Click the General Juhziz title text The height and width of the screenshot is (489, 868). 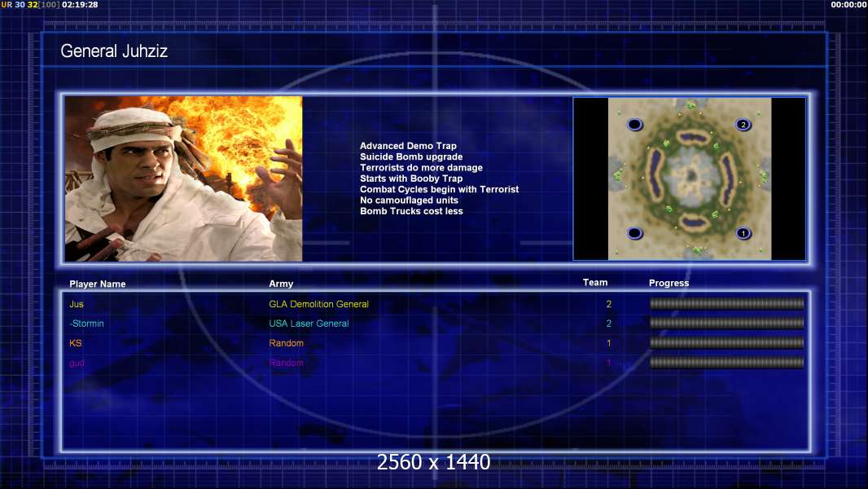coord(114,51)
